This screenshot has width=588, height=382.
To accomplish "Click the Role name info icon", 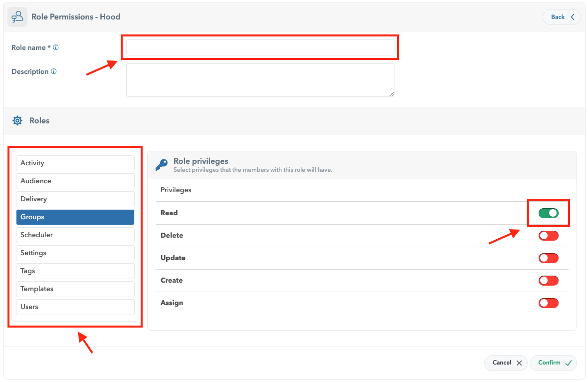I will pyautogui.click(x=56, y=48).
